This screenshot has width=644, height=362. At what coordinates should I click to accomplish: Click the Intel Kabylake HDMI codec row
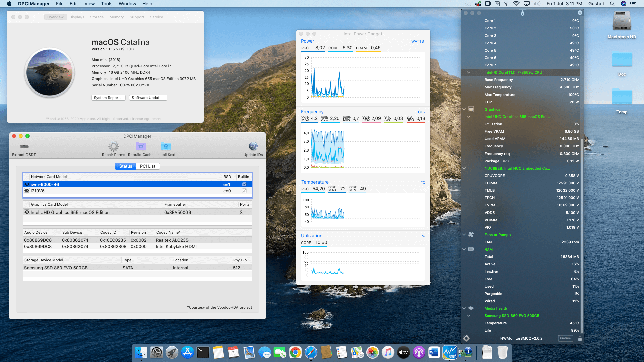click(138, 246)
